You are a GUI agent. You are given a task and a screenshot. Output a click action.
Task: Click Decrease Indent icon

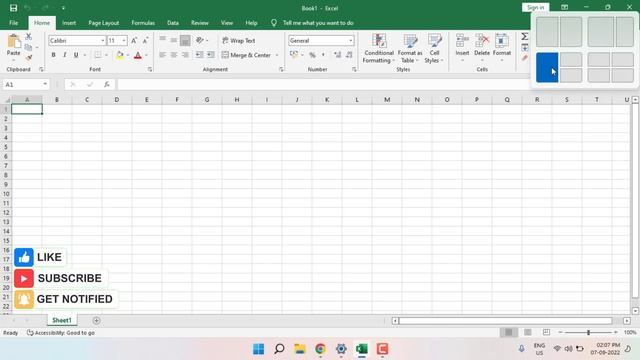pyautogui.click(x=199, y=55)
